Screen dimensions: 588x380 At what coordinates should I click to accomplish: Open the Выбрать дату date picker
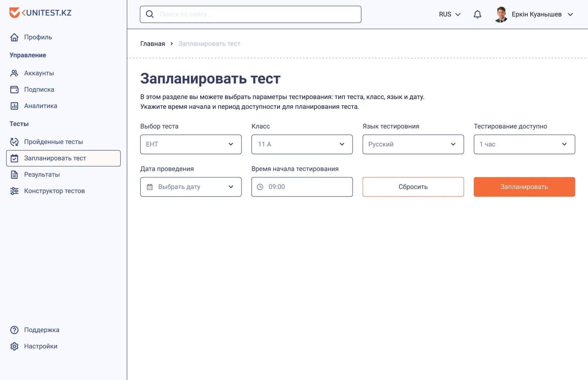click(191, 187)
